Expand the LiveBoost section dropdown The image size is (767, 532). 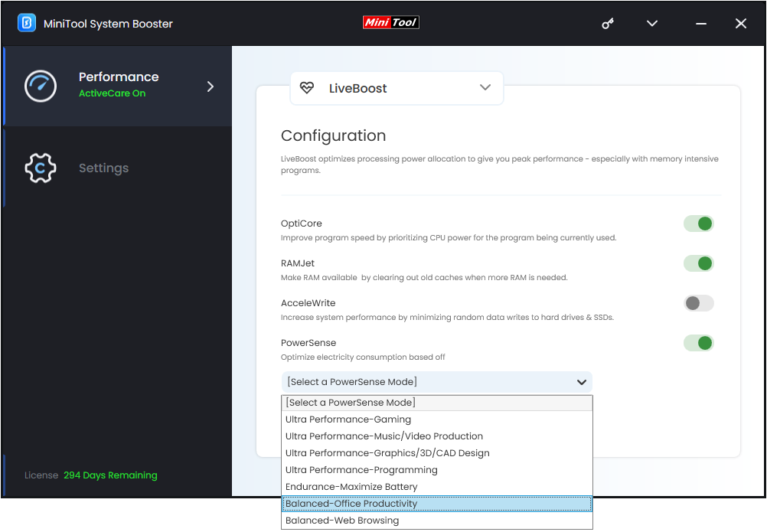pyautogui.click(x=397, y=88)
